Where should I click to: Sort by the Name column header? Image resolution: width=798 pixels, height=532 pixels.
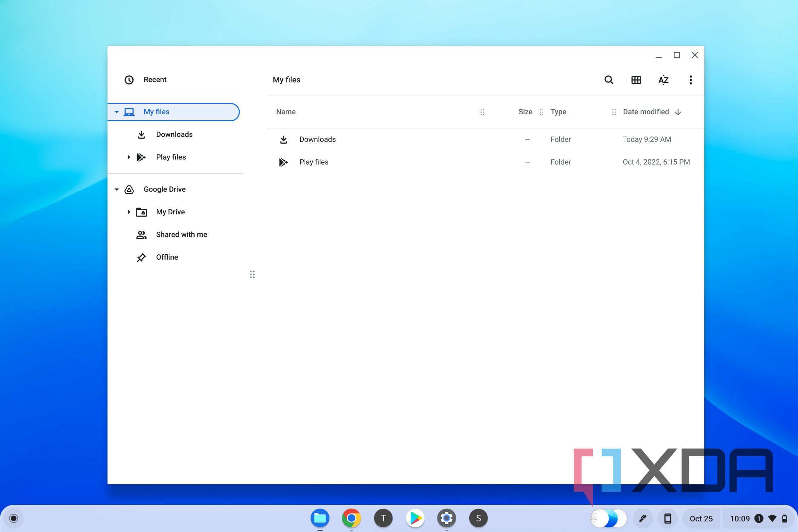click(x=286, y=112)
